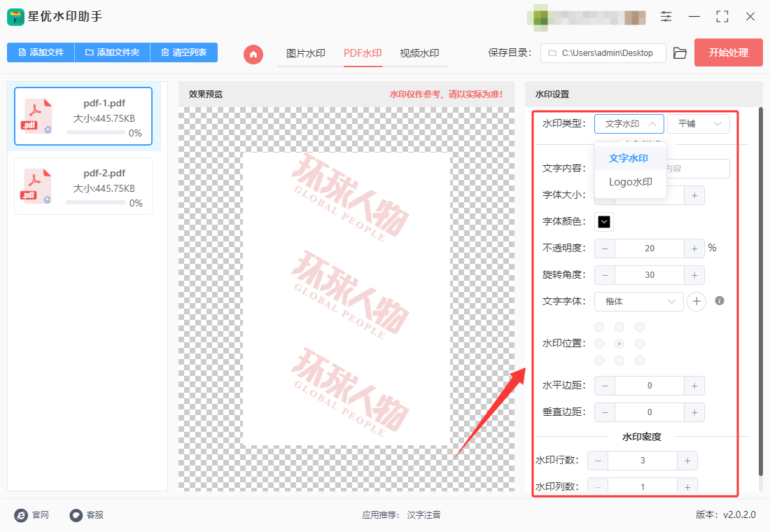770x532 pixels.
Task: Open the official website icon in footer
Action: [21, 515]
